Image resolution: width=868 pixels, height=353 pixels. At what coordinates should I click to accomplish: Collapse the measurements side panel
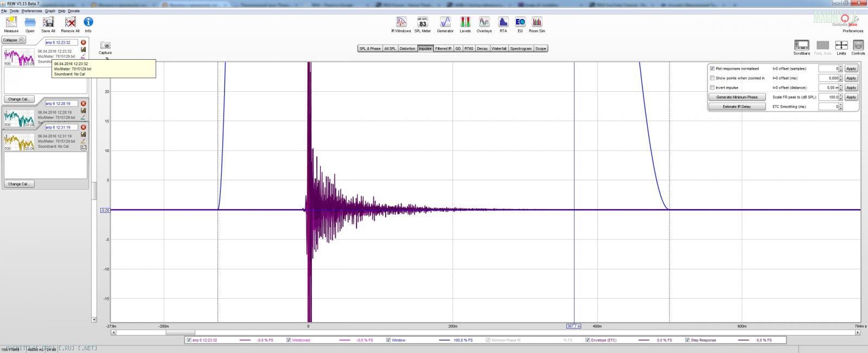coord(14,40)
